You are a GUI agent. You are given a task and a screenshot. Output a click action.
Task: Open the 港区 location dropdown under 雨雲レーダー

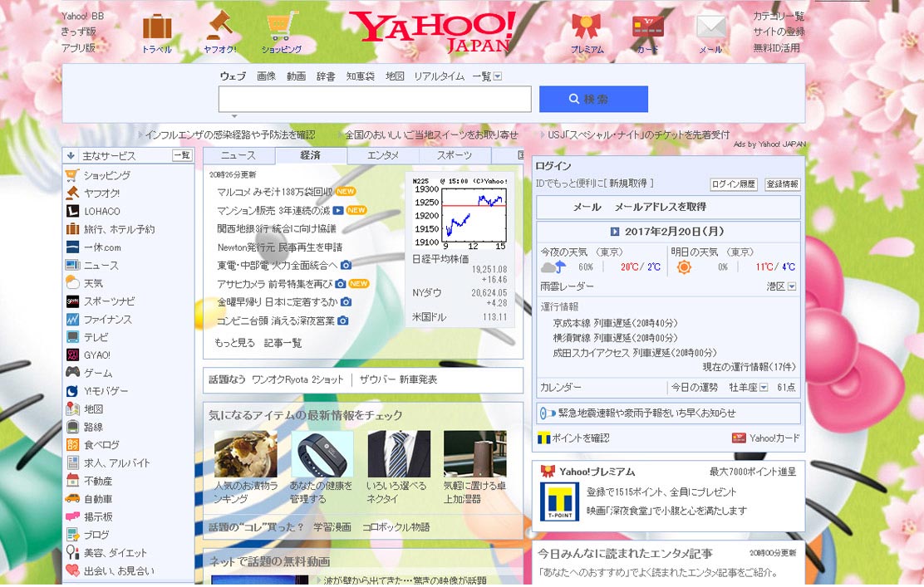pos(782,286)
